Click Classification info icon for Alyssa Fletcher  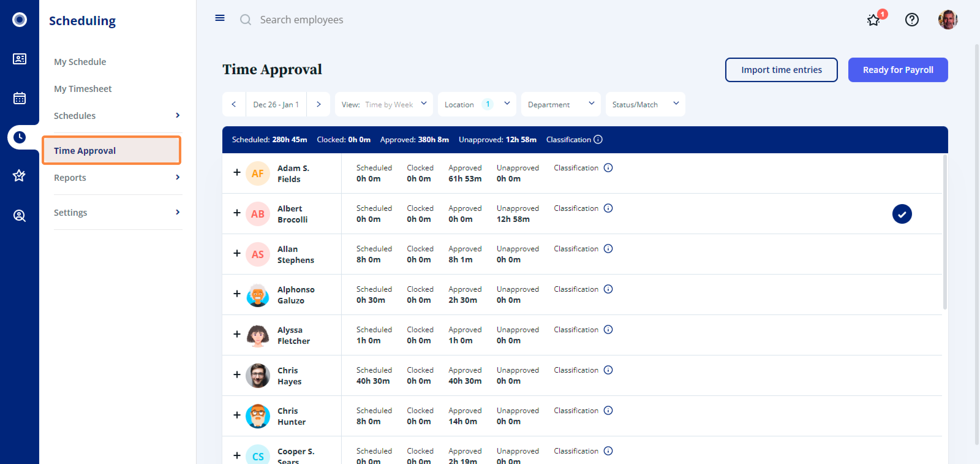click(608, 329)
